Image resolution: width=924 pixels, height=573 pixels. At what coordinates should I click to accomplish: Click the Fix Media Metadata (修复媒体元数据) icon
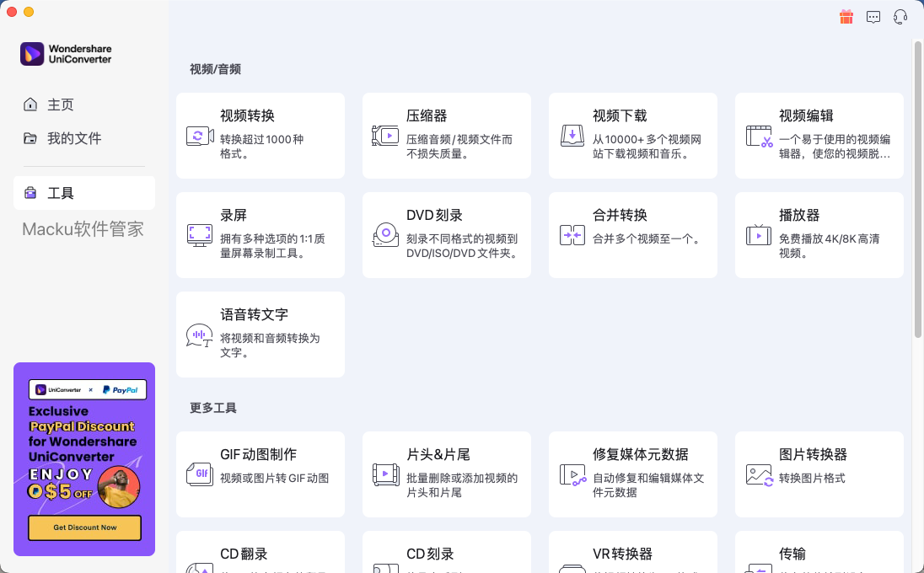572,474
